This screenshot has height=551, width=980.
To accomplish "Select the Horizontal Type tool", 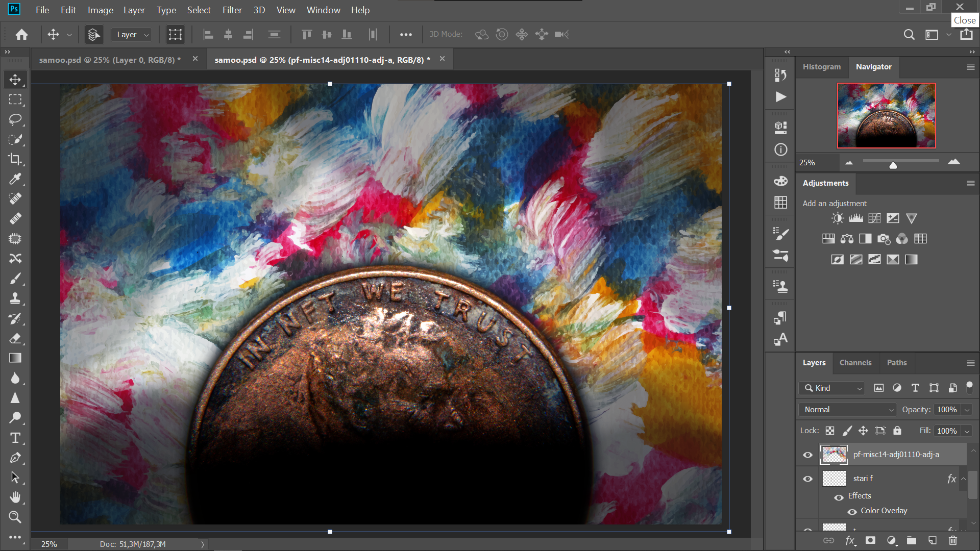I will 15,438.
